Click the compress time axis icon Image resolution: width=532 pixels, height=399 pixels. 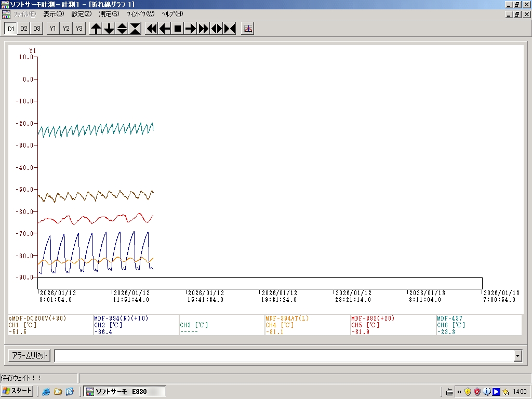(230, 29)
